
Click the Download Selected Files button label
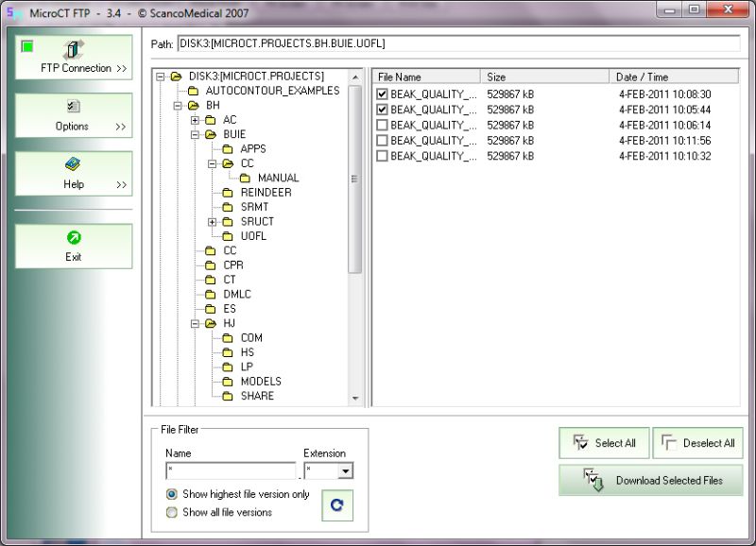coord(669,481)
